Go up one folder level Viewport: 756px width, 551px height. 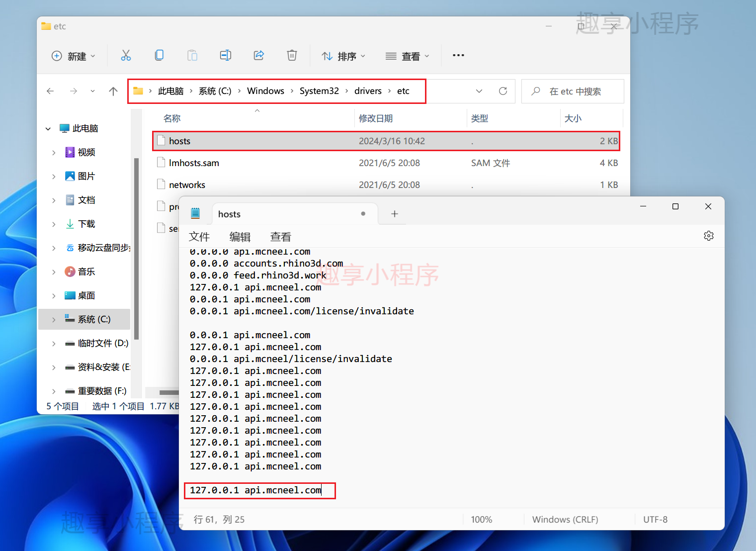click(x=113, y=91)
